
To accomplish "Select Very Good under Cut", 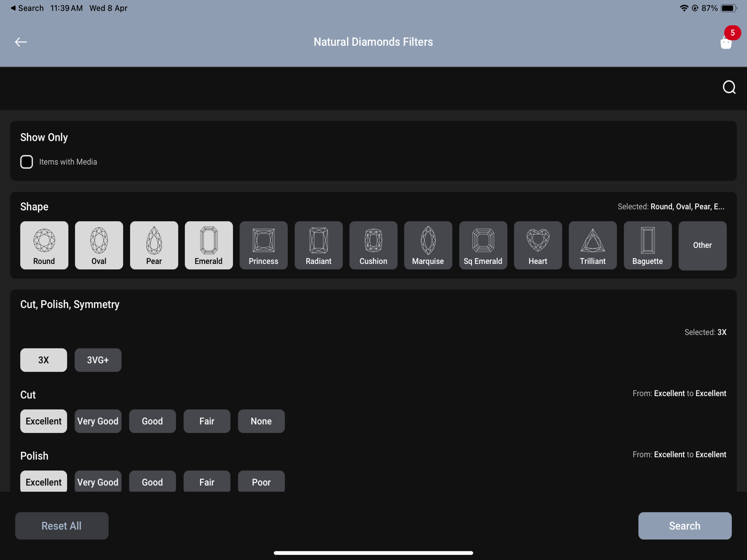I will [x=98, y=421].
